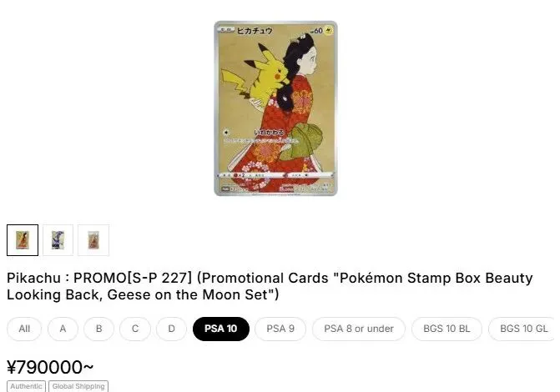Click the Authentic badge
Screen dimensions: 560x392
pyautogui.click(x=26, y=386)
